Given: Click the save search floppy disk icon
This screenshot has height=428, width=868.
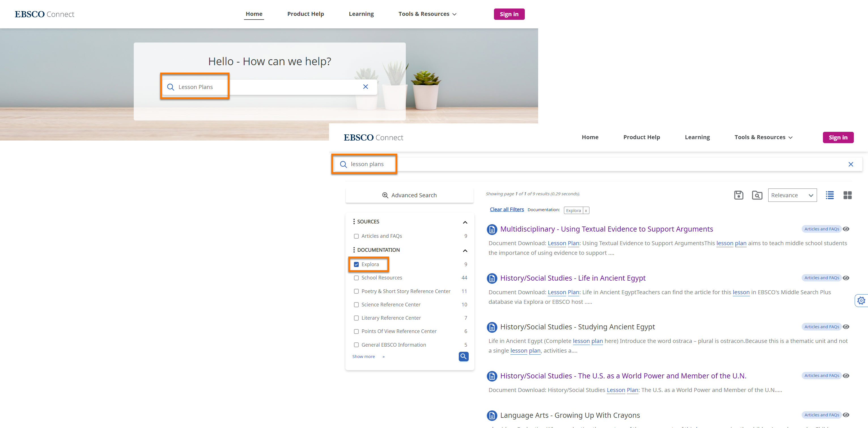Looking at the screenshot, I should (x=738, y=195).
